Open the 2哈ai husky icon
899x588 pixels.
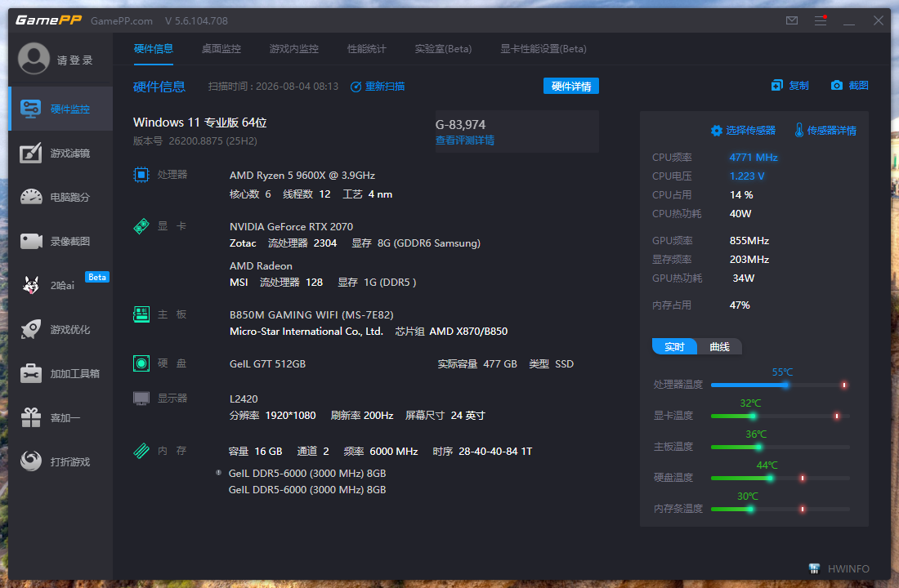coord(31,285)
